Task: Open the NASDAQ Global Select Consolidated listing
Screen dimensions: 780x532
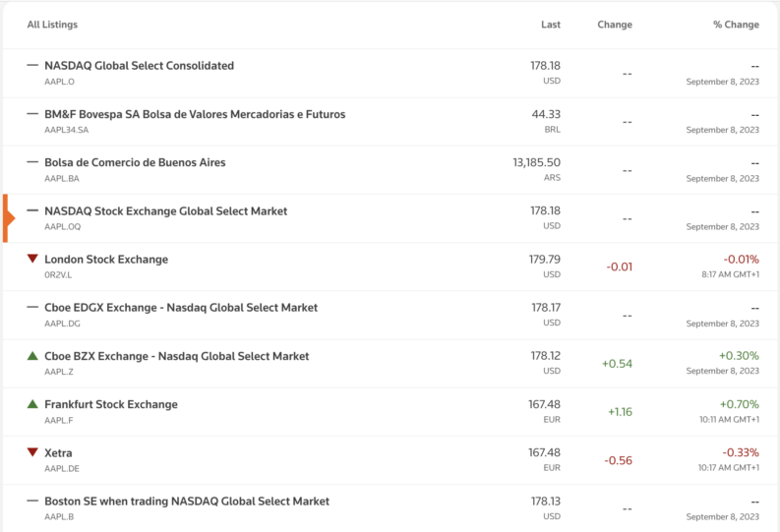Action: click(139, 66)
